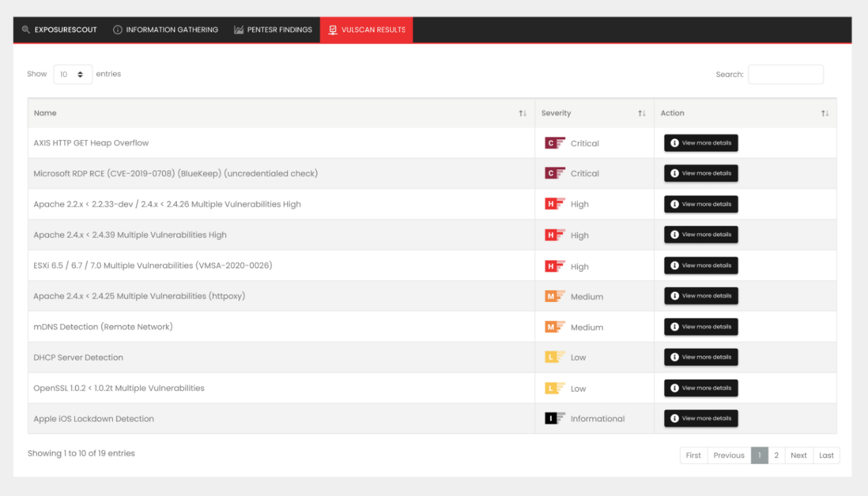View more details for OpenSSL 1.0.2 vulnerabilities
The height and width of the screenshot is (496, 868).
701,388
